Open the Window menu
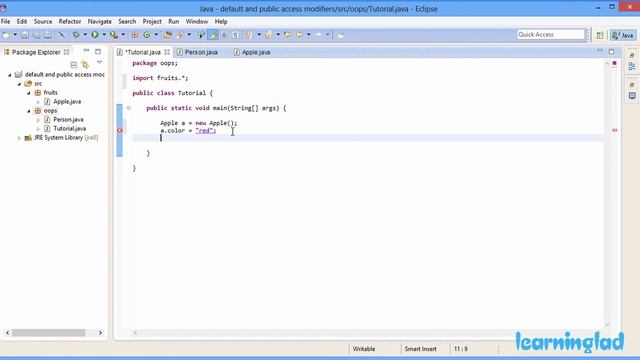The image size is (640, 360). click(197, 22)
